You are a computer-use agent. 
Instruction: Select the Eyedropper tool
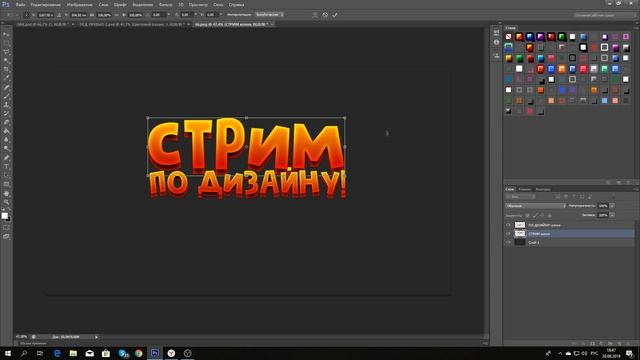[6, 78]
